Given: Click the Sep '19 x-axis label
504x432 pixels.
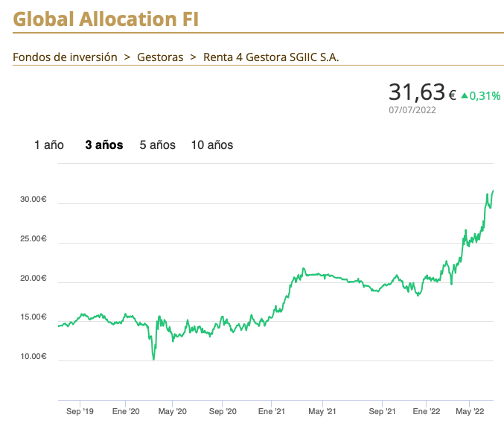Looking at the screenshot, I should (x=80, y=411).
